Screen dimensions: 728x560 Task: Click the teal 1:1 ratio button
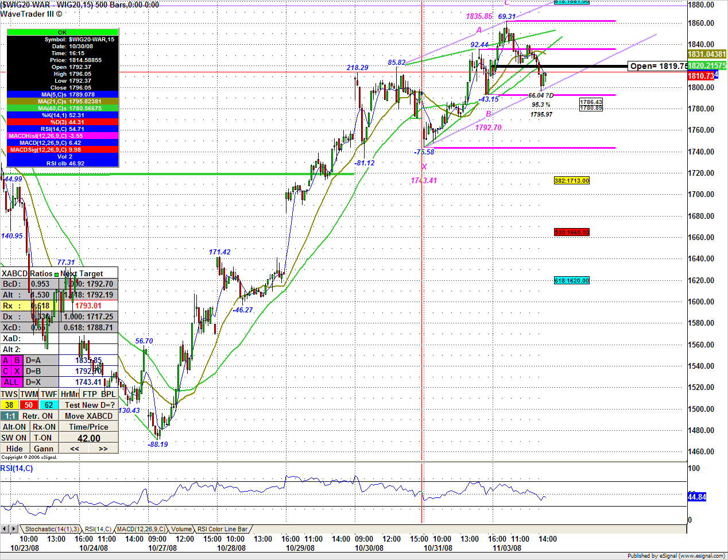pyautogui.click(x=10, y=416)
